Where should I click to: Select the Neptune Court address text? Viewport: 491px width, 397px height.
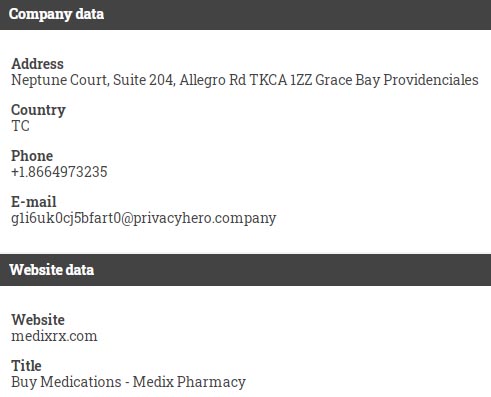[245, 80]
